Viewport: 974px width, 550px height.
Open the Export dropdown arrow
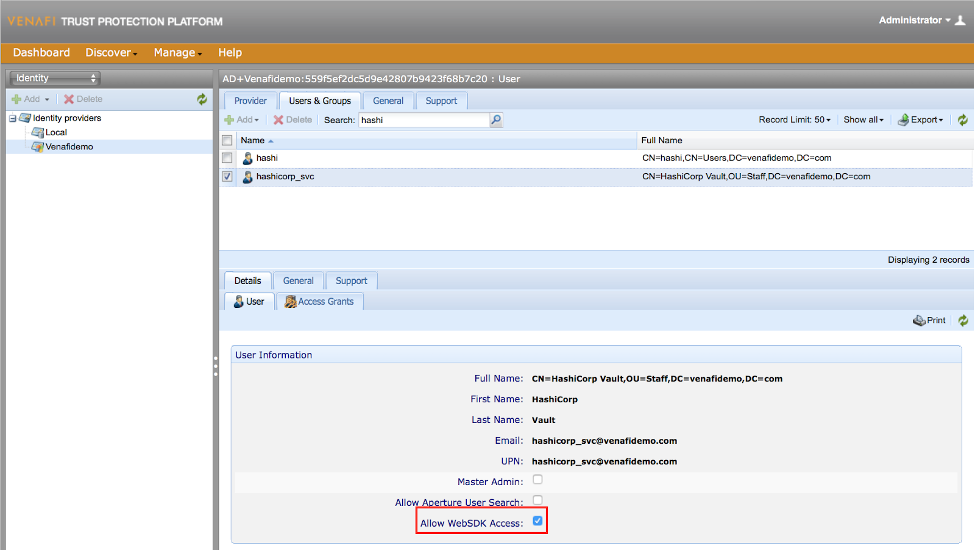[x=941, y=121]
